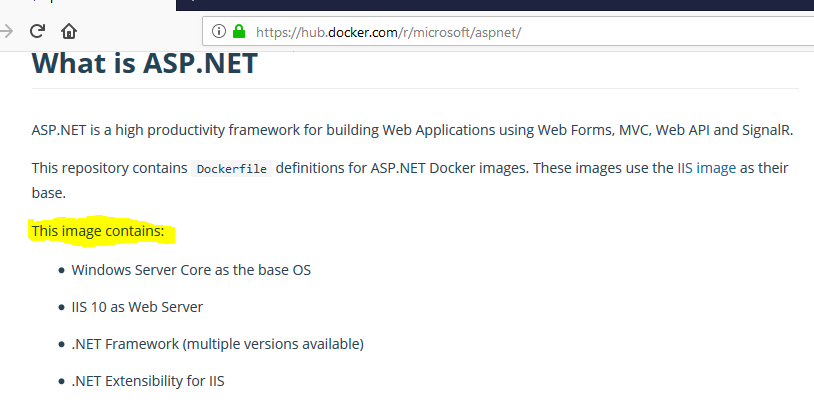Click docker.com domain in the URL
The width and height of the screenshot is (814, 412).
[363, 32]
